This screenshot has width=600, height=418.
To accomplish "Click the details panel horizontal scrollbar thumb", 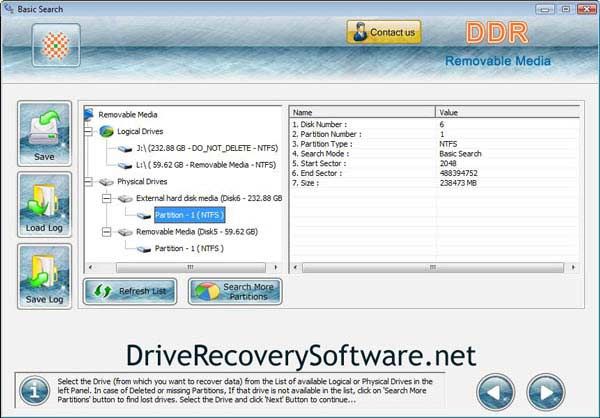I will (433, 267).
